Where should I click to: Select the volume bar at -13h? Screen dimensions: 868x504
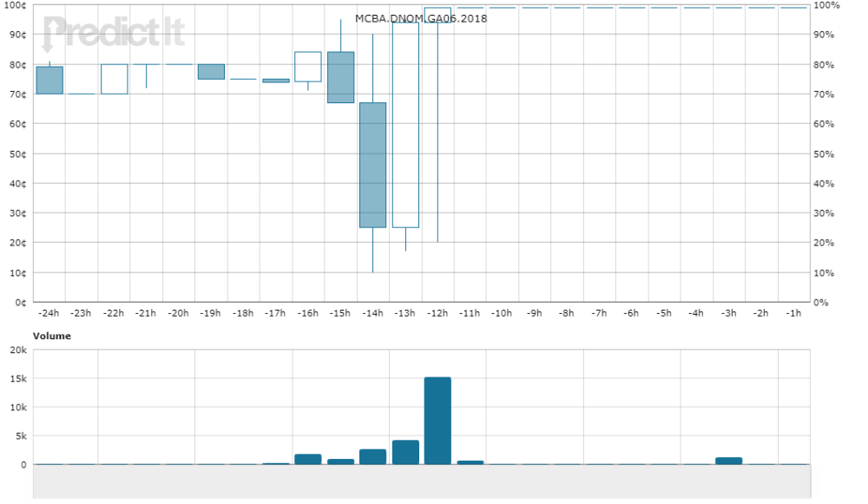[x=405, y=453]
